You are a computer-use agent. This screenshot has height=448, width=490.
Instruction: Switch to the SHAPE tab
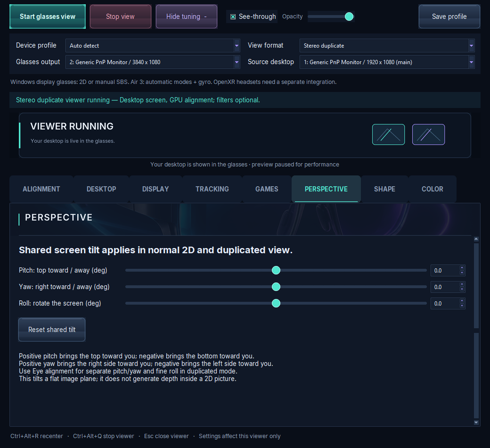pyautogui.click(x=384, y=189)
